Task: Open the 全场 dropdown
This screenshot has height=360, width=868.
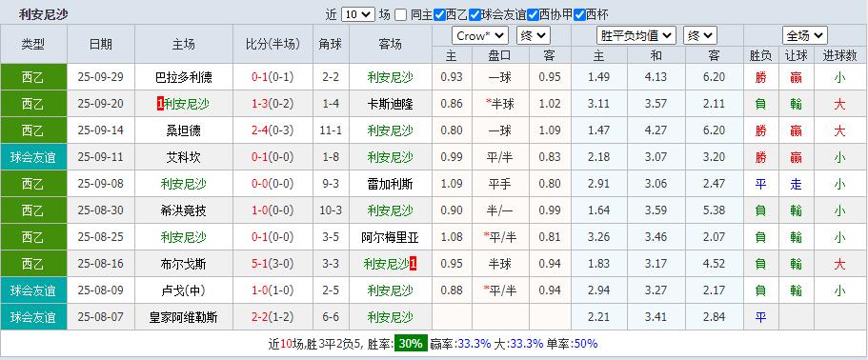Action: coord(805,36)
